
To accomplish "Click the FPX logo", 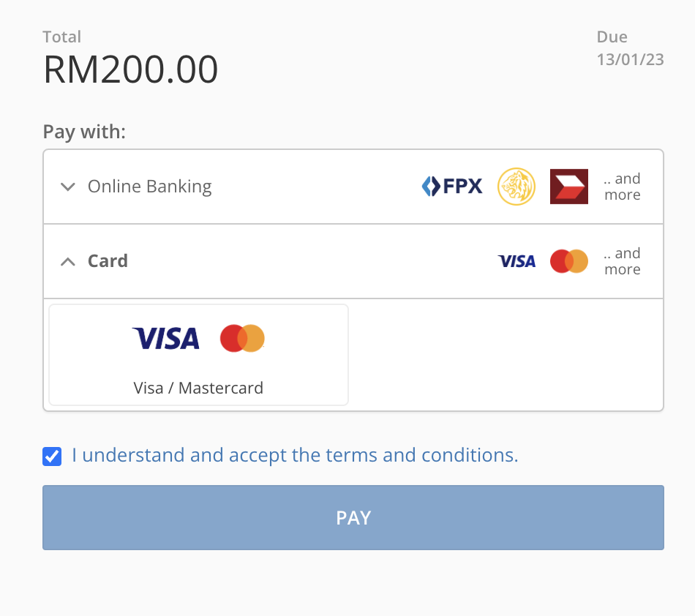I will [x=452, y=187].
